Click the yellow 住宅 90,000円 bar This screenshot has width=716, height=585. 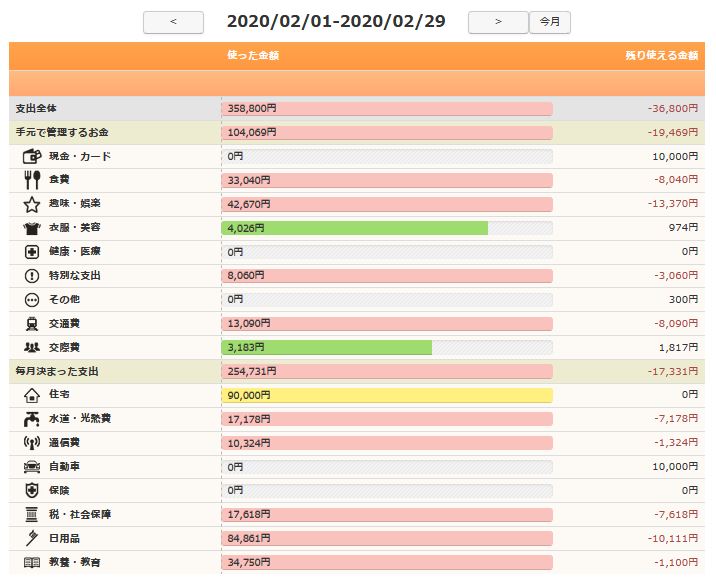(x=387, y=395)
